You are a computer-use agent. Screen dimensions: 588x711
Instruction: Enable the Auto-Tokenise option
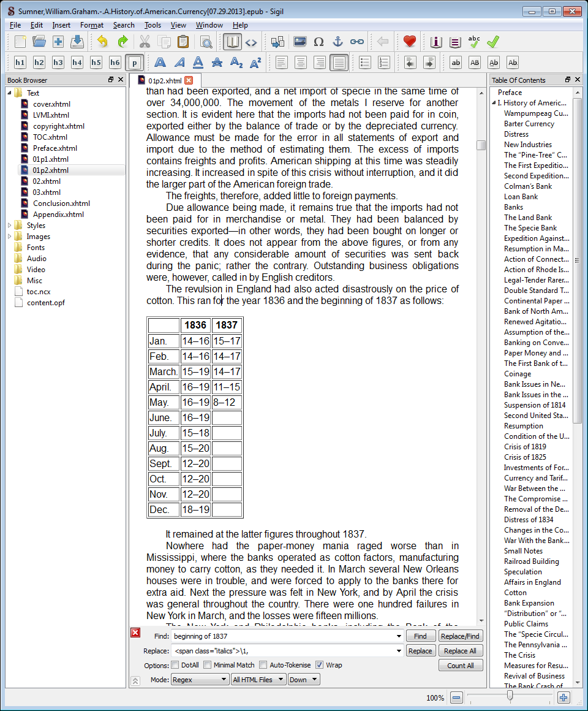pyautogui.click(x=263, y=665)
